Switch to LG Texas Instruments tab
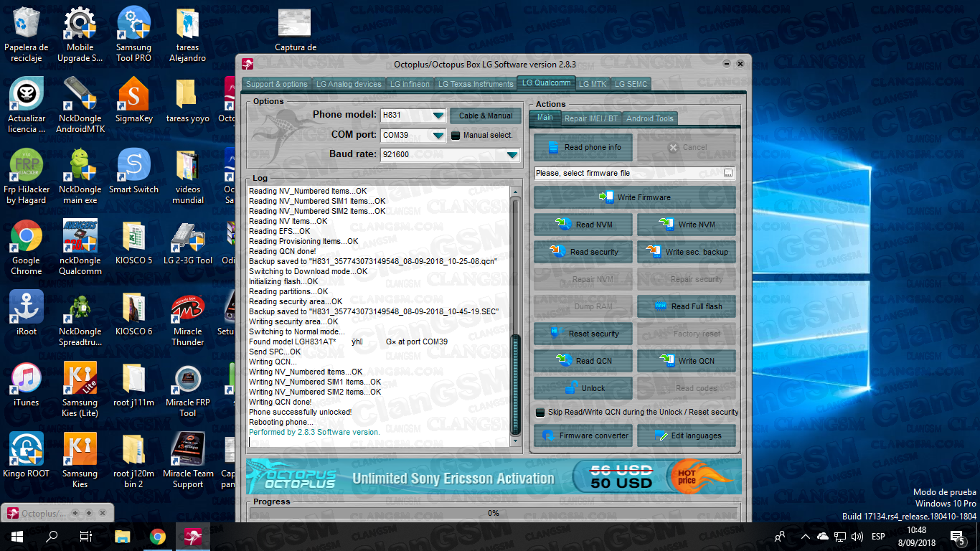The height and width of the screenshot is (551, 980). (x=476, y=84)
